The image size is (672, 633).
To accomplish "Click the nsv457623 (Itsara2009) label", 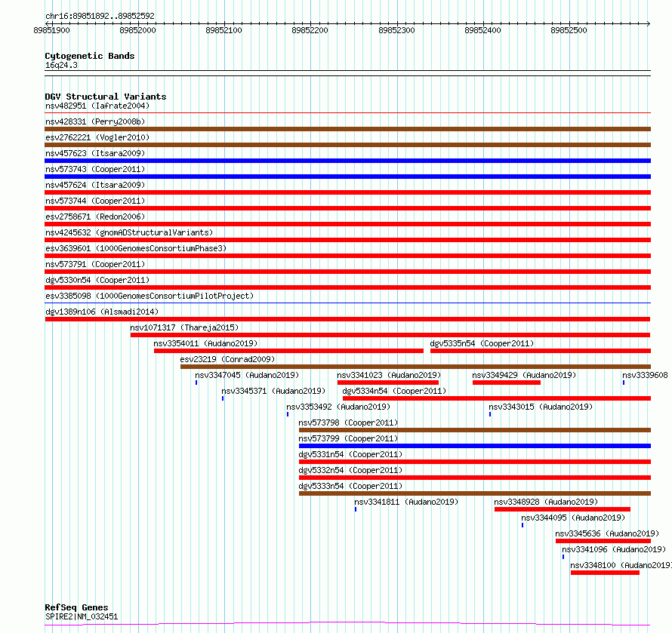I will coord(95,153).
